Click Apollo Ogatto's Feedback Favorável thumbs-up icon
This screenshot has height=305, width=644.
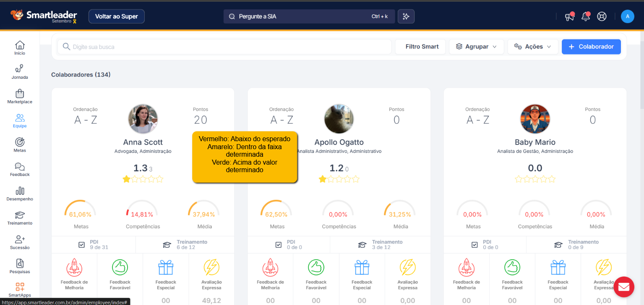pyautogui.click(x=316, y=267)
